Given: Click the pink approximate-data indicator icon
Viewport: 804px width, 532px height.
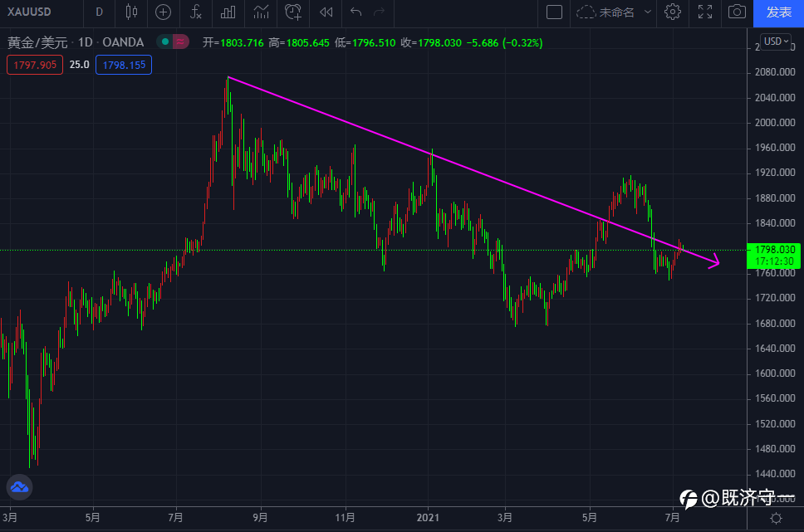Looking at the screenshot, I should [180, 42].
